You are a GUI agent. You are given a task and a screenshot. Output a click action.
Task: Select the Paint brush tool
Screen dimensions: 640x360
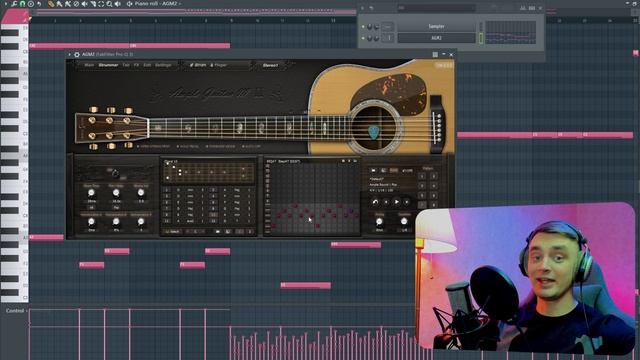60,4
